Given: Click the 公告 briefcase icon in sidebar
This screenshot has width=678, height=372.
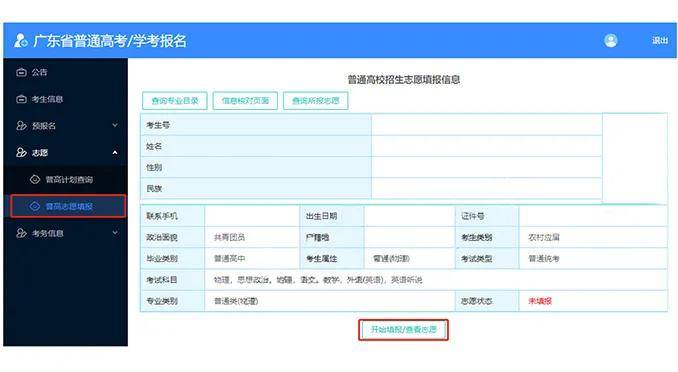Looking at the screenshot, I should coord(21,72).
